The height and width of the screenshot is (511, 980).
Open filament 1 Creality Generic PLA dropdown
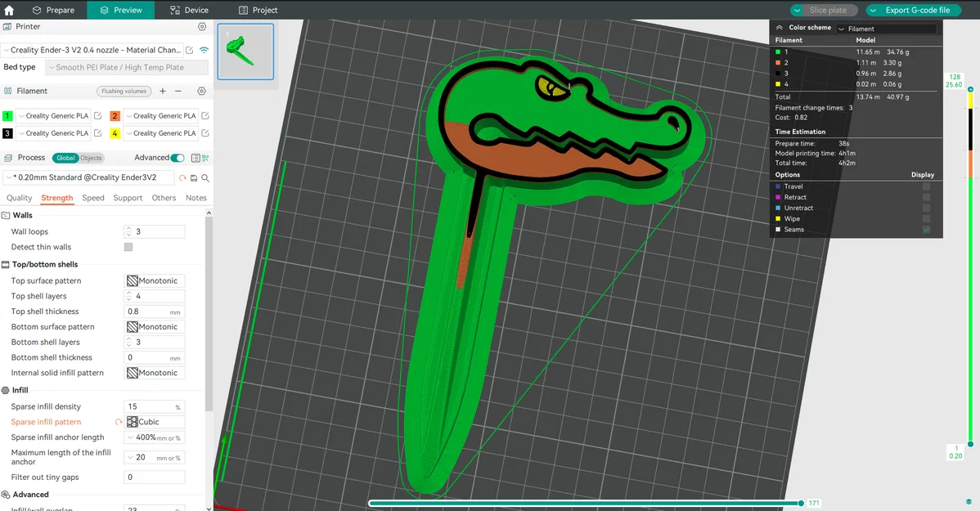click(x=53, y=115)
